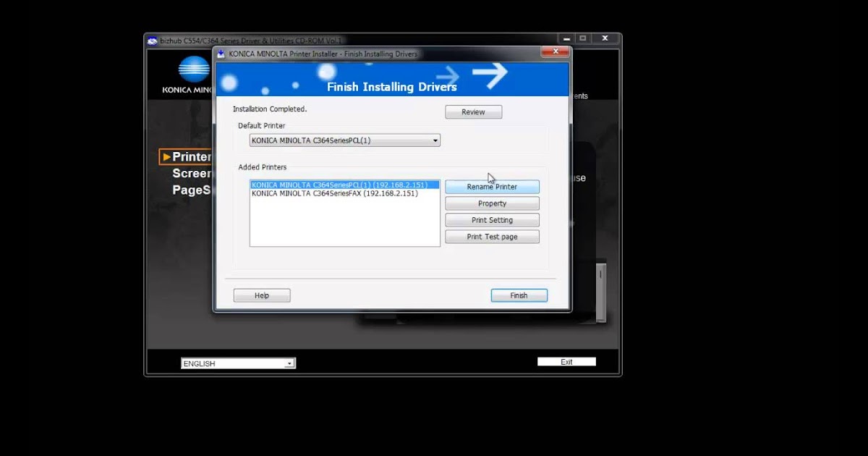The height and width of the screenshot is (456, 868).
Task: Maximize the bizhub CD-ROM window
Action: click(x=583, y=38)
